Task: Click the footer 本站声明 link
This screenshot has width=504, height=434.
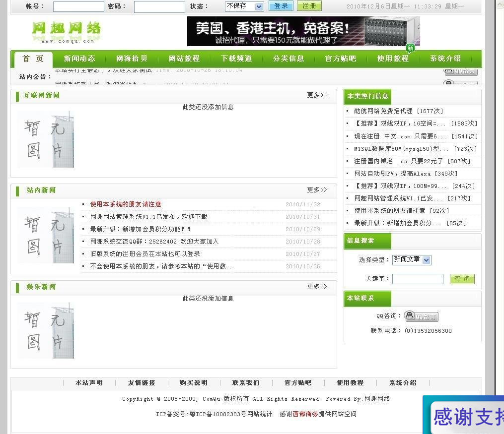Action: tap(89, 382)
